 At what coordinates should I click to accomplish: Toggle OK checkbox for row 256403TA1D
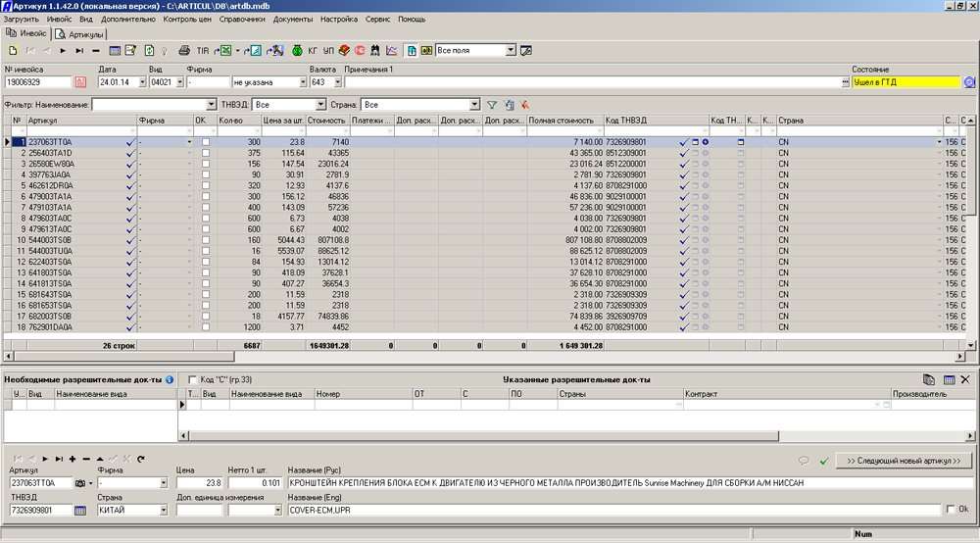[x=206, y=153]
